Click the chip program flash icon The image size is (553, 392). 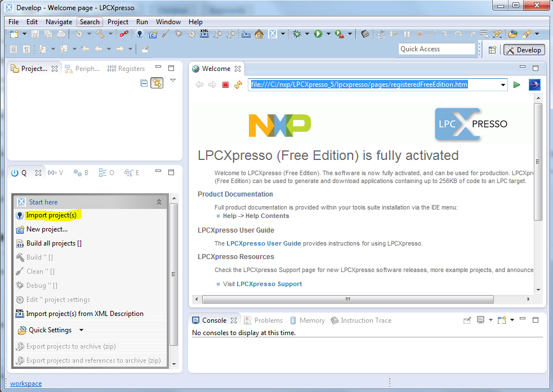[x=365, y=34]
